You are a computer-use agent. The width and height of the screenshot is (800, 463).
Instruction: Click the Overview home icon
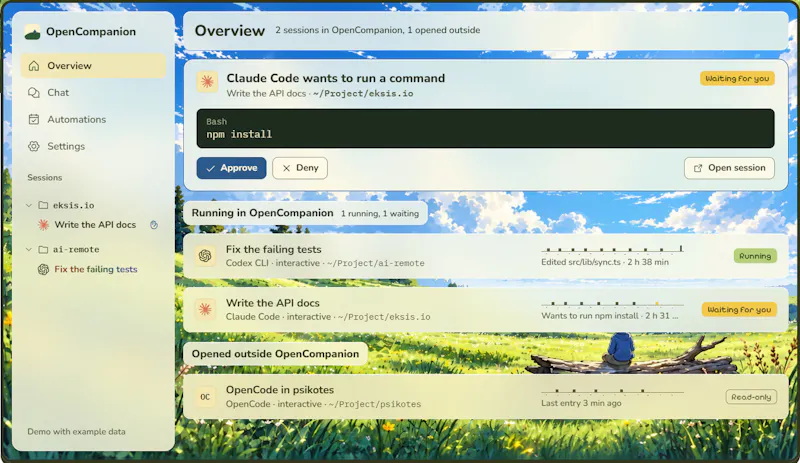coord(34,66)
